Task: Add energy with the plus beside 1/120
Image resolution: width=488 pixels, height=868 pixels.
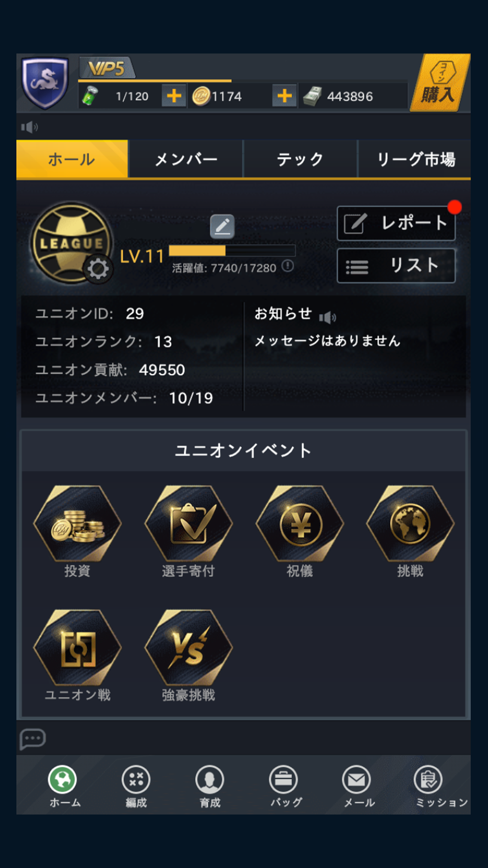Action: (x=174, y=96)
